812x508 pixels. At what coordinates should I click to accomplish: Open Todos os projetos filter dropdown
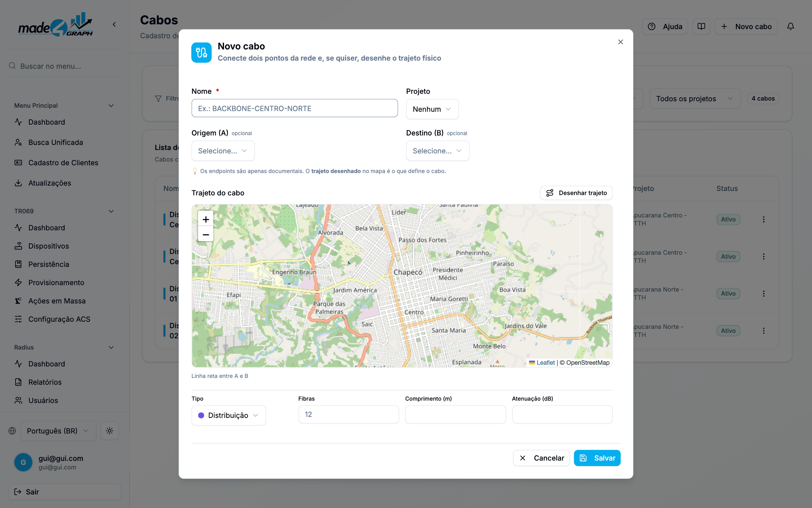click(x=695, y=99)
